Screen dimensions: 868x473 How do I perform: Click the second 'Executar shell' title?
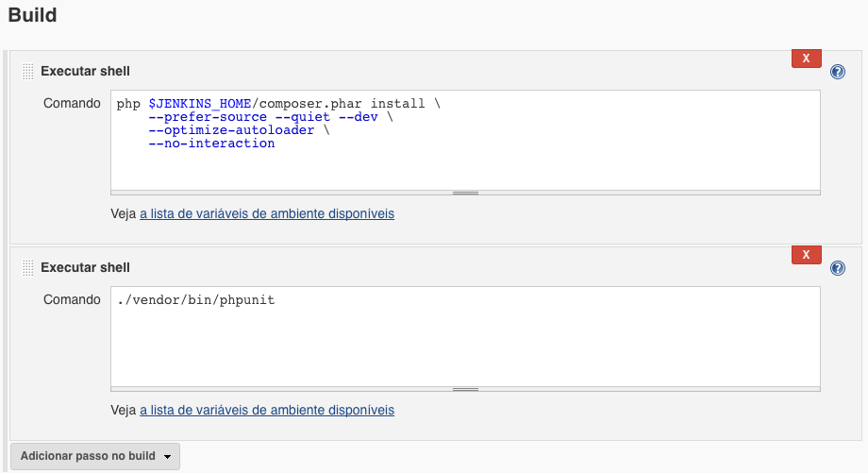pyautogui.click(x=85, y=267)
